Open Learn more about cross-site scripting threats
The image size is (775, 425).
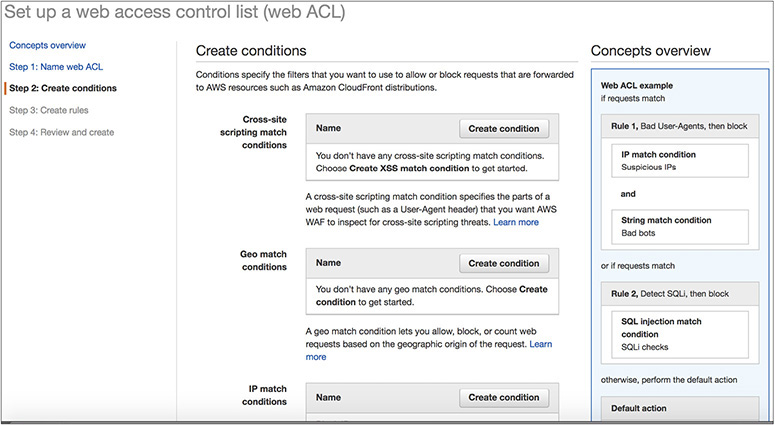[515, 222]
